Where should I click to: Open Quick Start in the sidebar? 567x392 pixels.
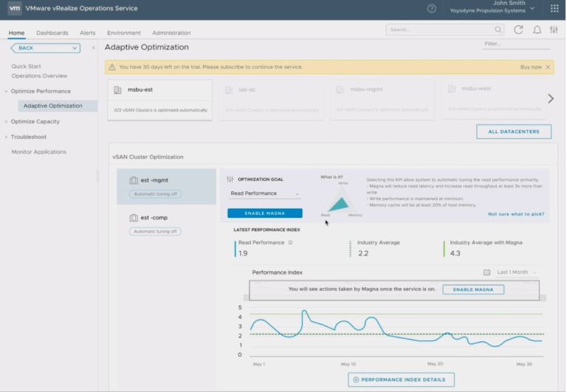(x=26, y=66)
